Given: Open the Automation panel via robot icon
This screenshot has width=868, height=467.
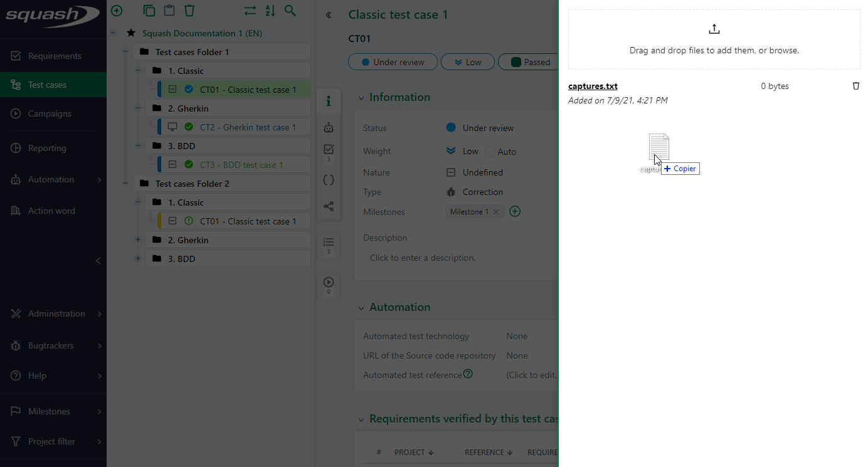Looking at the screenshot, I should [x=329, y=127].
